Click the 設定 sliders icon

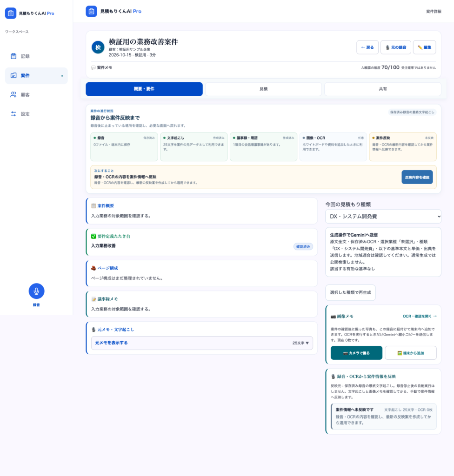tap(13, 114)
